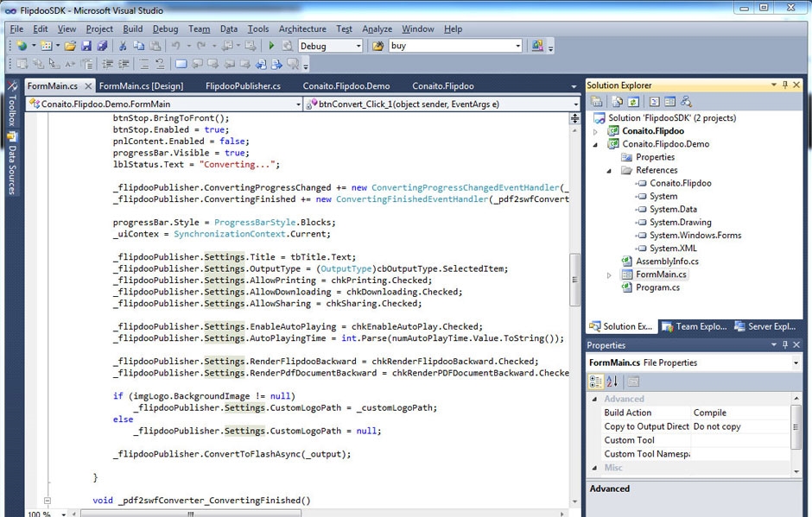The image size is (812, 517).
Task: Switch to the FormMain.cs [Design] tab
Action: (x=141, y=86)
